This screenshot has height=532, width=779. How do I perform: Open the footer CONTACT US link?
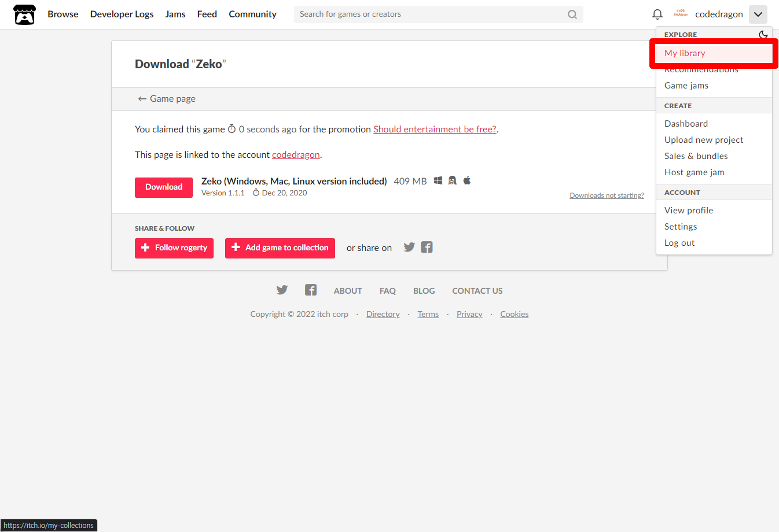coord(477,291)
